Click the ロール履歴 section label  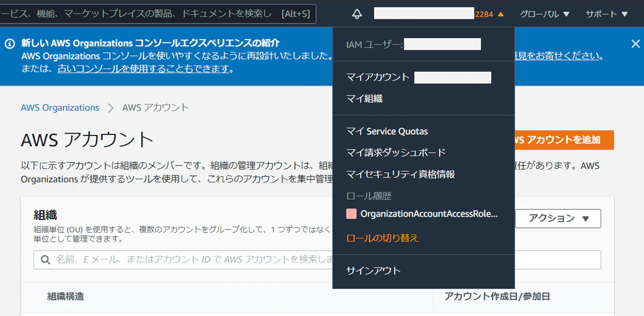pyautogui.click(x=369, y=196)
